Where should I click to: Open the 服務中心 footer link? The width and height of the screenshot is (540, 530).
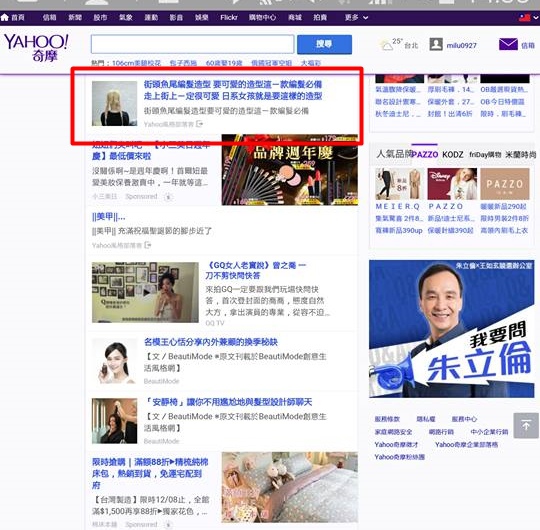point(464,419)
